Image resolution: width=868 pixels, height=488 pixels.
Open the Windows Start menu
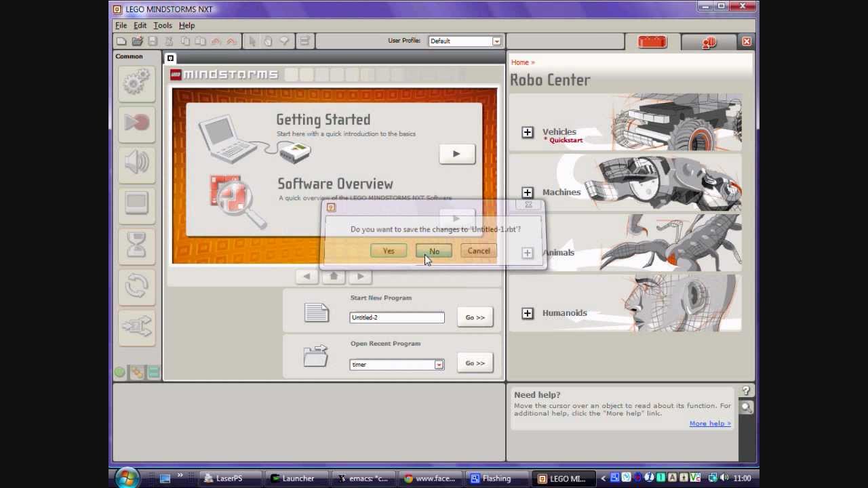point(126,479)
